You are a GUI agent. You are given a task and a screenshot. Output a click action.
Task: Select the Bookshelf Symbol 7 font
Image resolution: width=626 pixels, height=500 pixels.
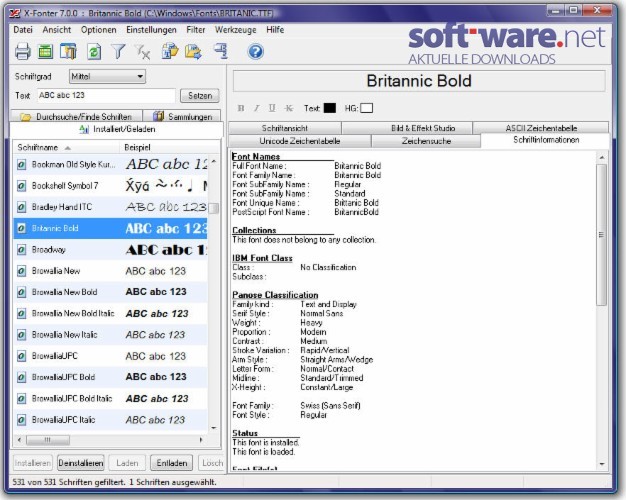(x=111, y=186)
